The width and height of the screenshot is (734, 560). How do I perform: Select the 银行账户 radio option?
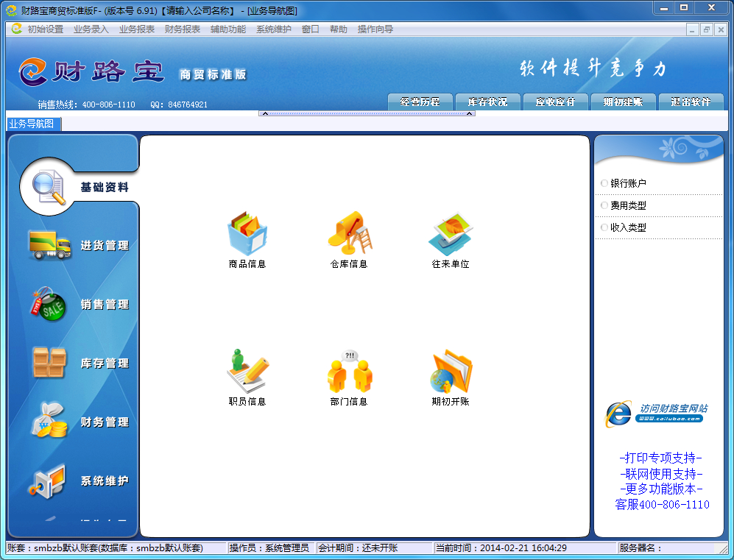604,183
